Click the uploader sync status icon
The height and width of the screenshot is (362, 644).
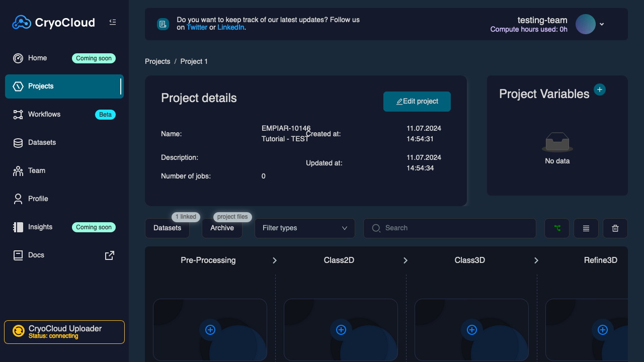(x=19, y=331)
